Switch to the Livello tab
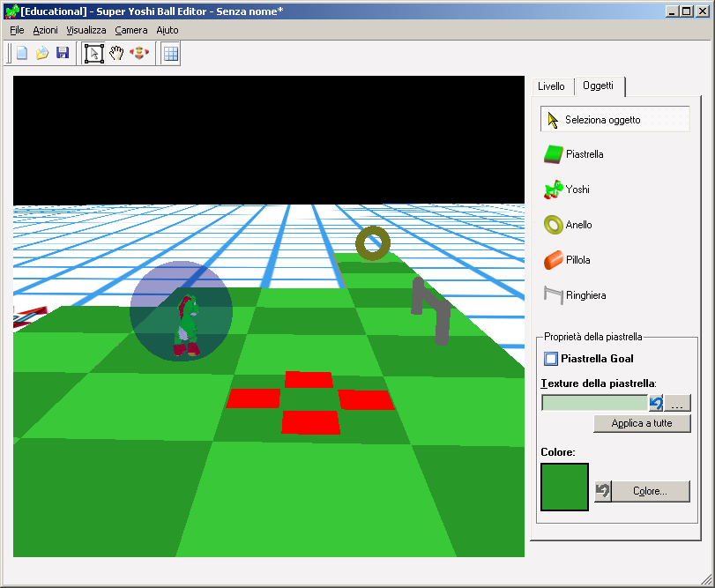The image size is (715, 588). click(551, 86)
